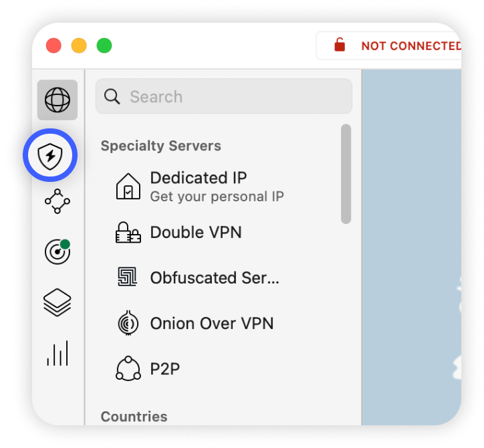484x448 pixels.
Task: Open the globe VPN servers tab
Action: pos(57,100)
